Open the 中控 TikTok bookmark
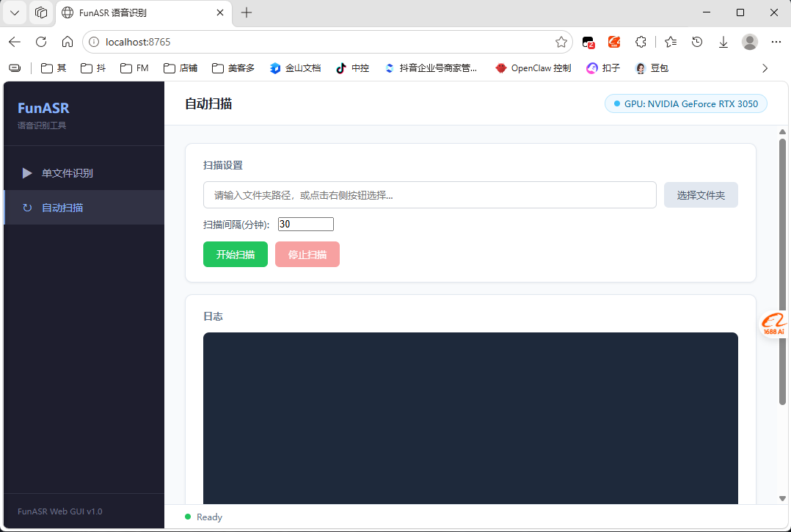 pyautogui.click(x=352, y=68)
